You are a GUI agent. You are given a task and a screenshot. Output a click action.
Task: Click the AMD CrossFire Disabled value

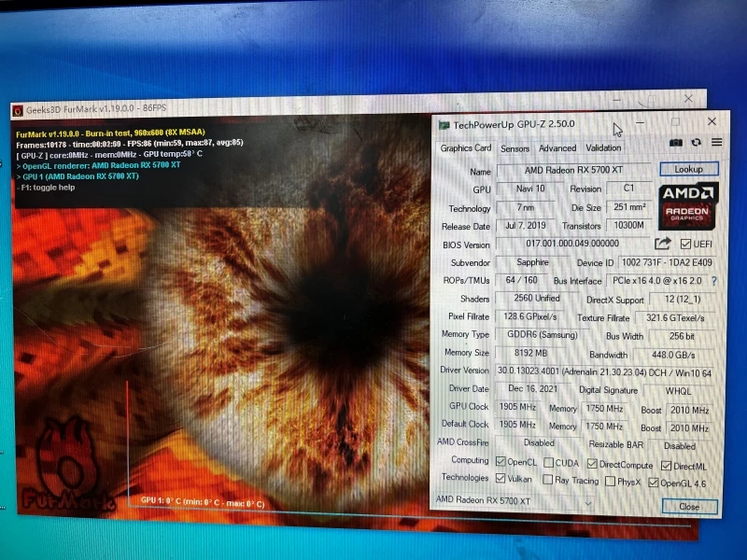[x=539, y=442]
